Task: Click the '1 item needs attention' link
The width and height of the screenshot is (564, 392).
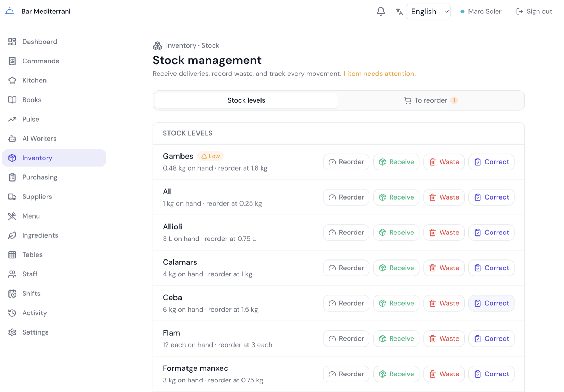Action: (x=379, y=74)
